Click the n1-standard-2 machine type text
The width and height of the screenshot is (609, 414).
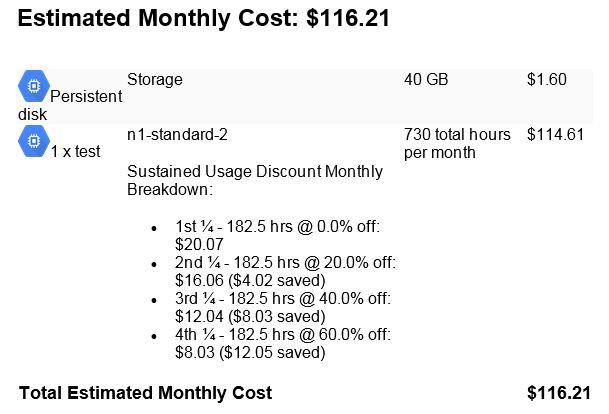pyautogui.click(x=177, y=135)
